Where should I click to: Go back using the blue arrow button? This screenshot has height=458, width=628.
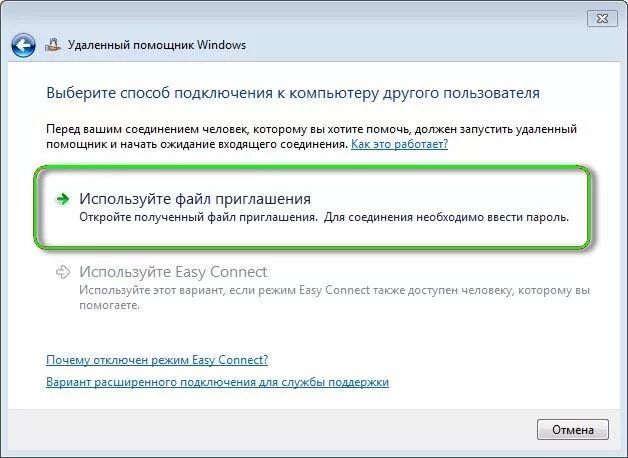click(x=23, y=45)
